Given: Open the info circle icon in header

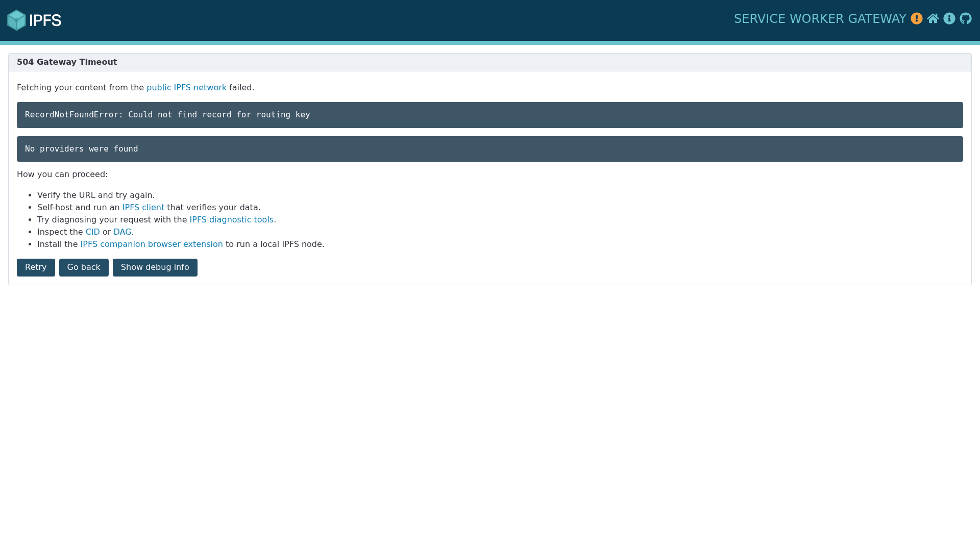Looking at the screenshot, I should point(949,19).
